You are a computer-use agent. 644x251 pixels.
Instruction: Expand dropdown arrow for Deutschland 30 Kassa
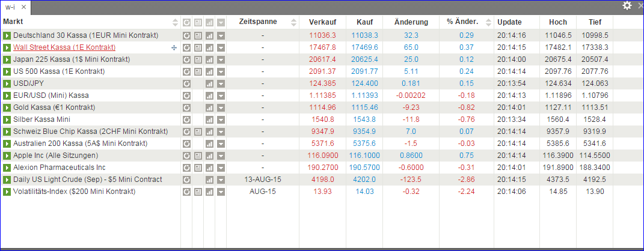(221, 35)
